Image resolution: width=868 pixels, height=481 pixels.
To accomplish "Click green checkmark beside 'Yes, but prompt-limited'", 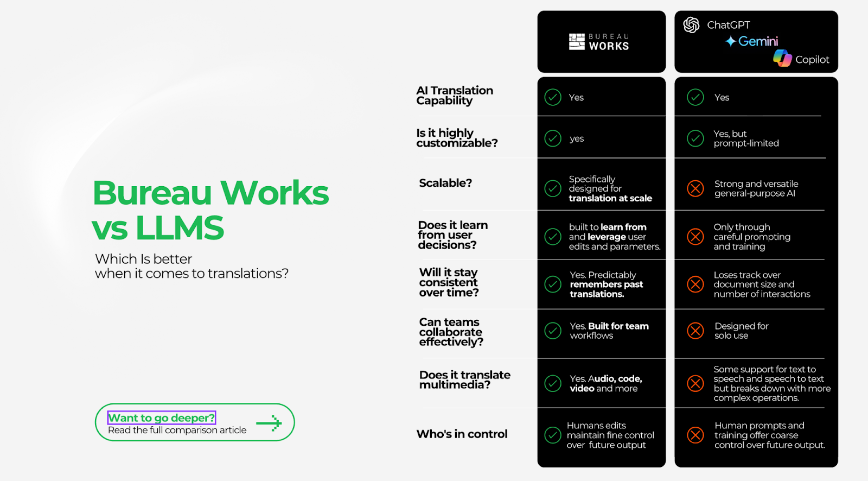I will (x=695, y=138).
